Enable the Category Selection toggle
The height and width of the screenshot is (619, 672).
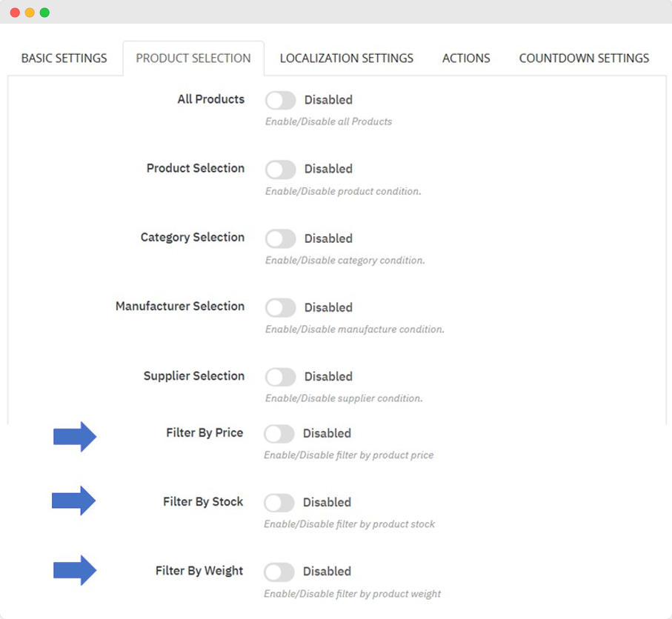(281, 238)
